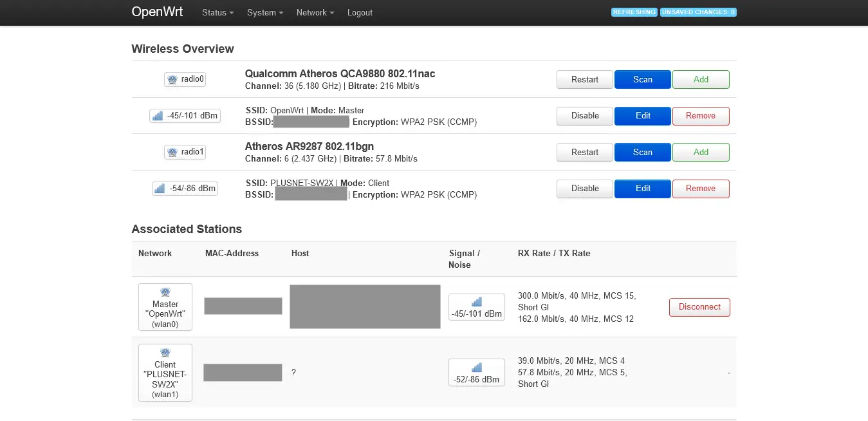This screenshot has height=421, width=868.
Task: Click the signal bars icon beside -54/-86 dBm
Action: point(160,189)
